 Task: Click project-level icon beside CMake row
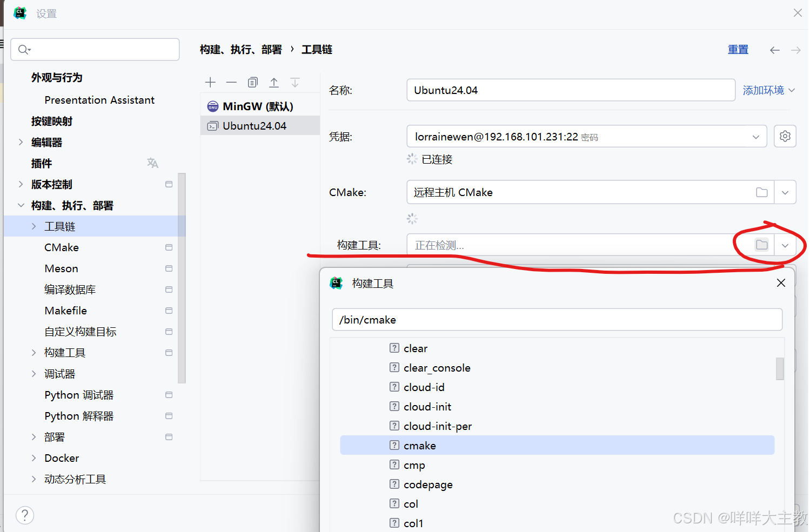tap(169, 247)
